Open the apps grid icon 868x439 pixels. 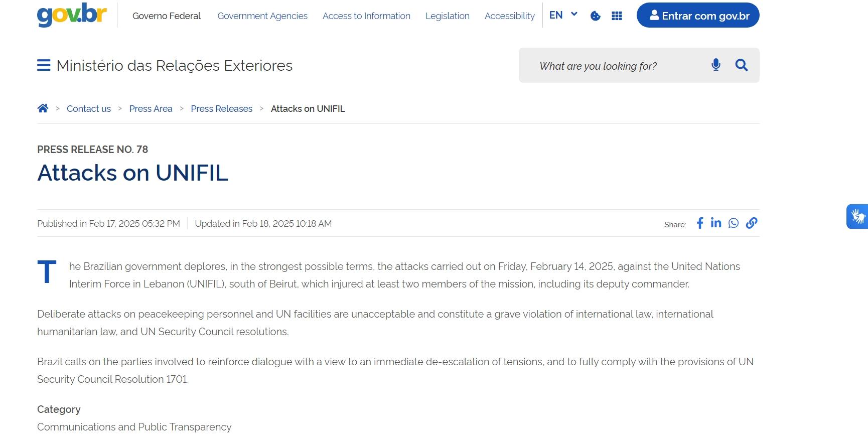[617, 16]
